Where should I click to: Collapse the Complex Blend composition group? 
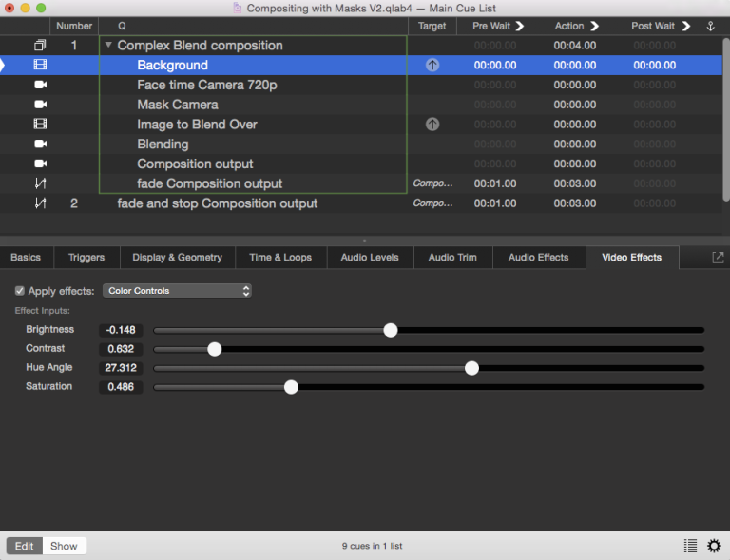pyautogui.click(x=108, y=46)
